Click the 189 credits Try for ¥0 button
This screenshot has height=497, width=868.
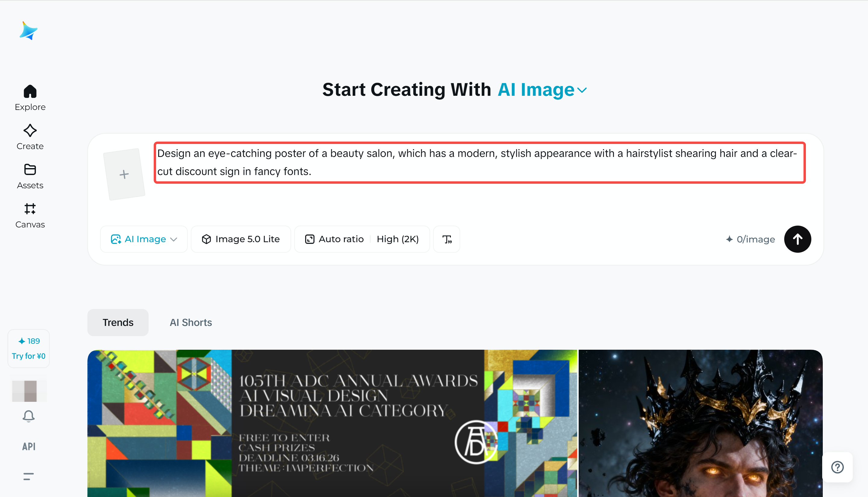click(x=29, y=348)
